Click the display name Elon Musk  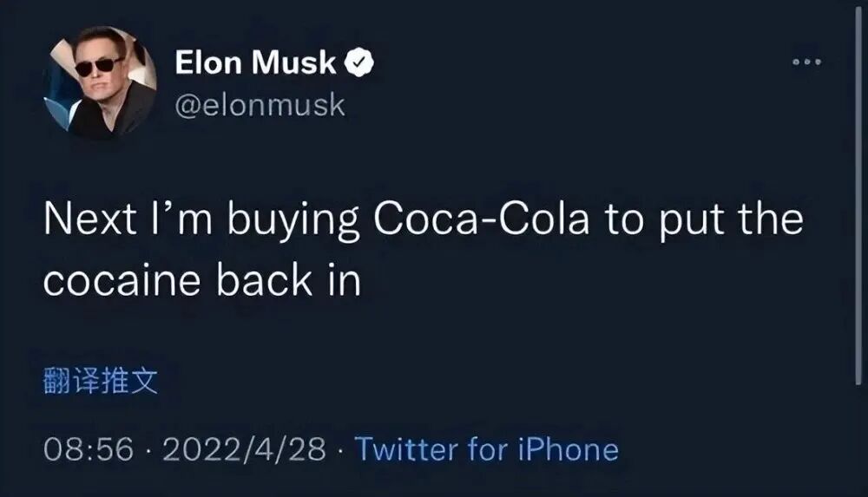(256, 62)
